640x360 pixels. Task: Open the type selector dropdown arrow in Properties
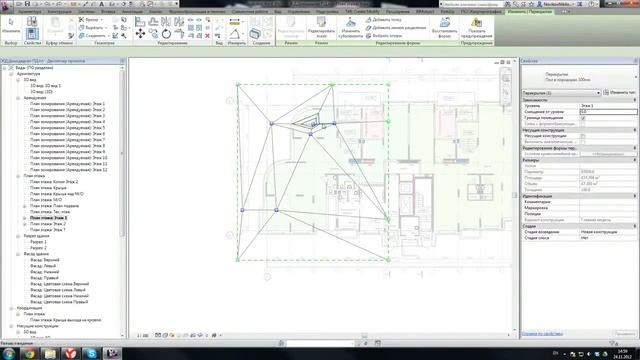click(636, 77)
